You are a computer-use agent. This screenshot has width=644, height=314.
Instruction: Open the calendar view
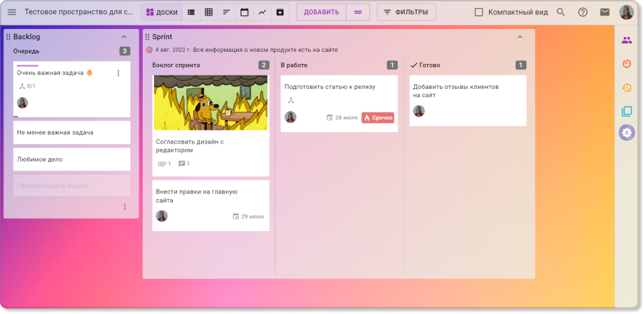pos(244,12)
